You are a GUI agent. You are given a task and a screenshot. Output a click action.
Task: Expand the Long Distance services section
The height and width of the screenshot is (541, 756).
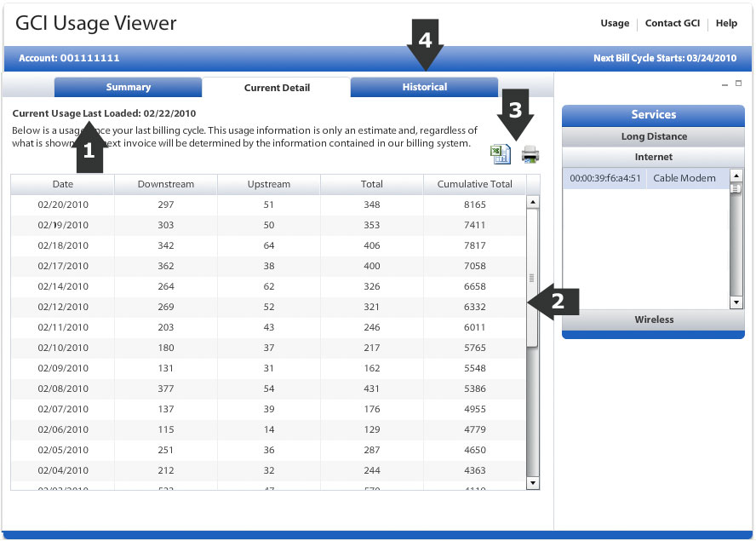pos(653,136)
